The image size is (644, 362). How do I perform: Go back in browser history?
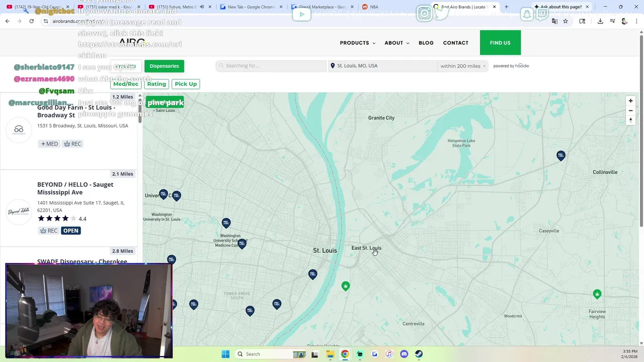pyautogui.click(x=7, y=21)
